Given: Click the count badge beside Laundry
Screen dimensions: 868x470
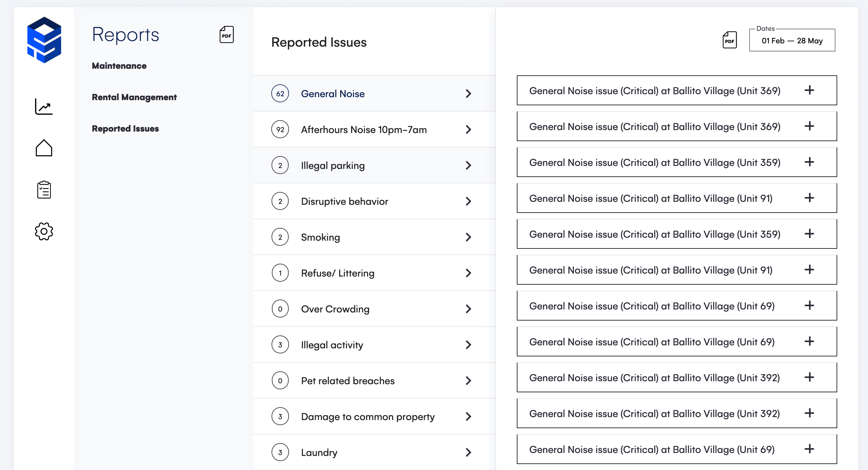Looking at the screenshot, I should tap(280, 452).
